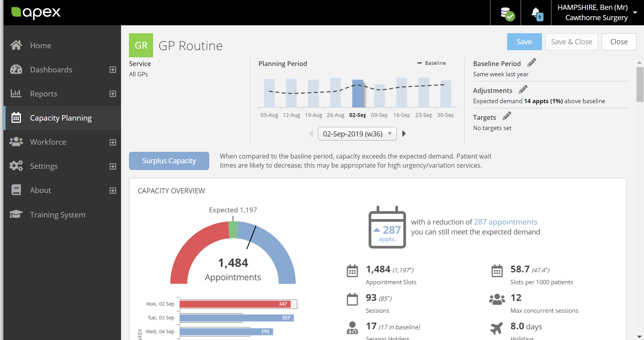The image size is (644, 340).
Task: Open Dashboards menu item
Action: point(62,70)
